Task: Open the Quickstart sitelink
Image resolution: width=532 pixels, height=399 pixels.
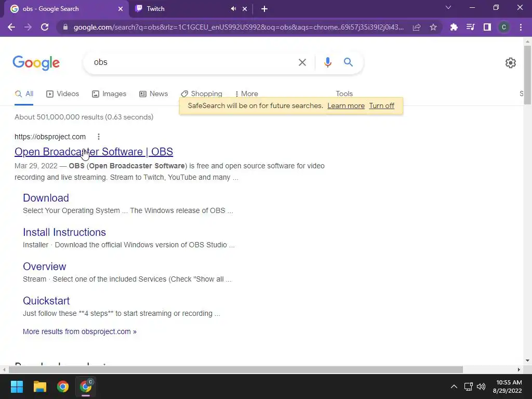Action: click(x=46, y=301)
